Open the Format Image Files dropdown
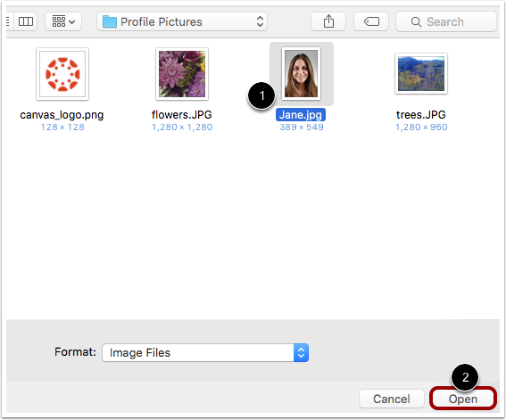Viewport: 506px width, 420px height. tap(205, 352)
